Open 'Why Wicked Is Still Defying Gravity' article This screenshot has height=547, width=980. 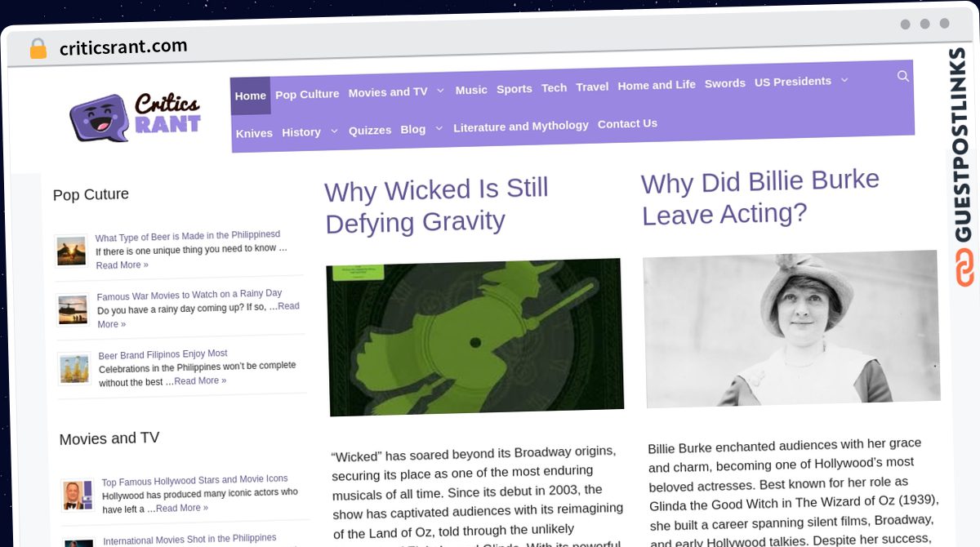[437, 206]
